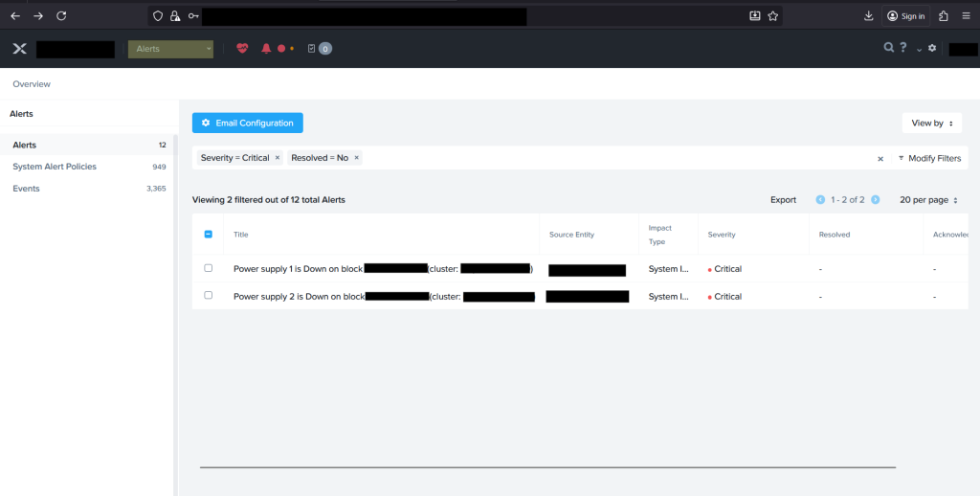Click the tasks count badge showing 0
Screen dimensions: 980x496
click(325, 48)
